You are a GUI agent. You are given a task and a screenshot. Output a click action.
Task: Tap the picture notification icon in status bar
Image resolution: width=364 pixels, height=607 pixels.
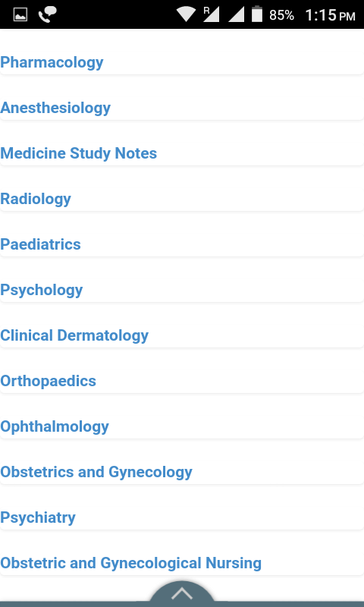point(20,14)
